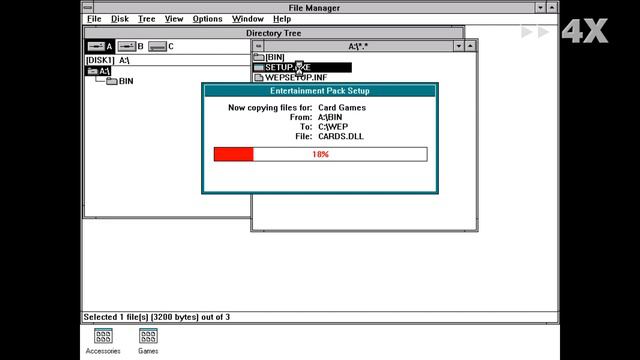The height and width of the screenshot is (360, 640).
Task: Minimize the File Manager window
Action: [540, 7]
